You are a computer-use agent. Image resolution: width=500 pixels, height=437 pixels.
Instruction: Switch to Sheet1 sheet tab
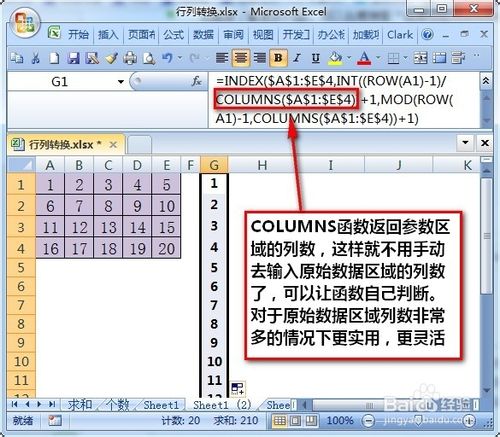click(161, 405)
